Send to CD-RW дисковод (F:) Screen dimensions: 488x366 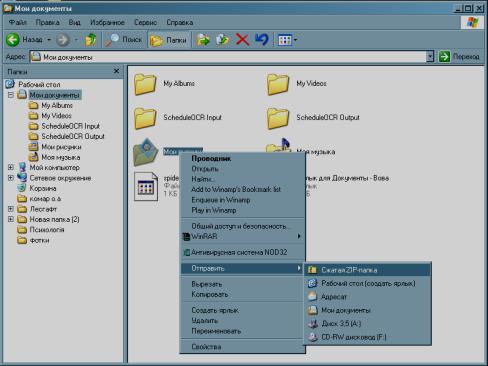coord(367,337)
